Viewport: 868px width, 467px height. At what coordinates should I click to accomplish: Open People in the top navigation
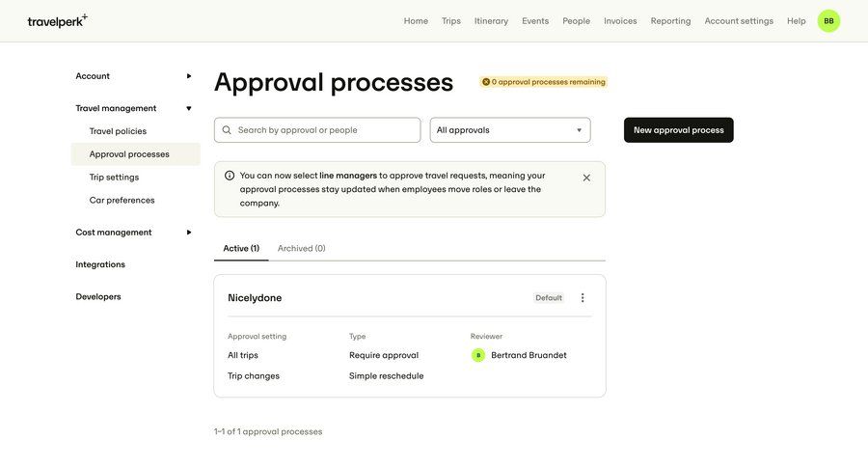click(577, 21)
